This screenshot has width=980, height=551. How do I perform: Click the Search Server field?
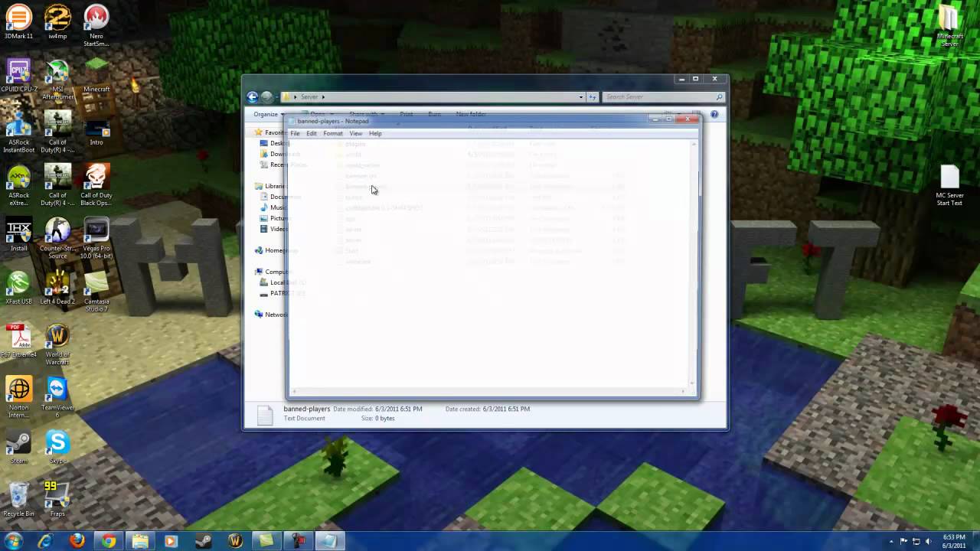point(663,97)
